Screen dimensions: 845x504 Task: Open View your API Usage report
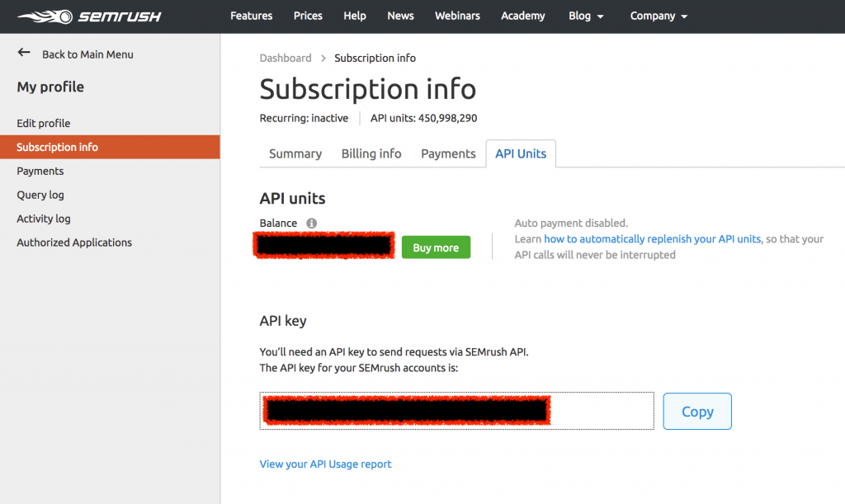pos(325,464)
